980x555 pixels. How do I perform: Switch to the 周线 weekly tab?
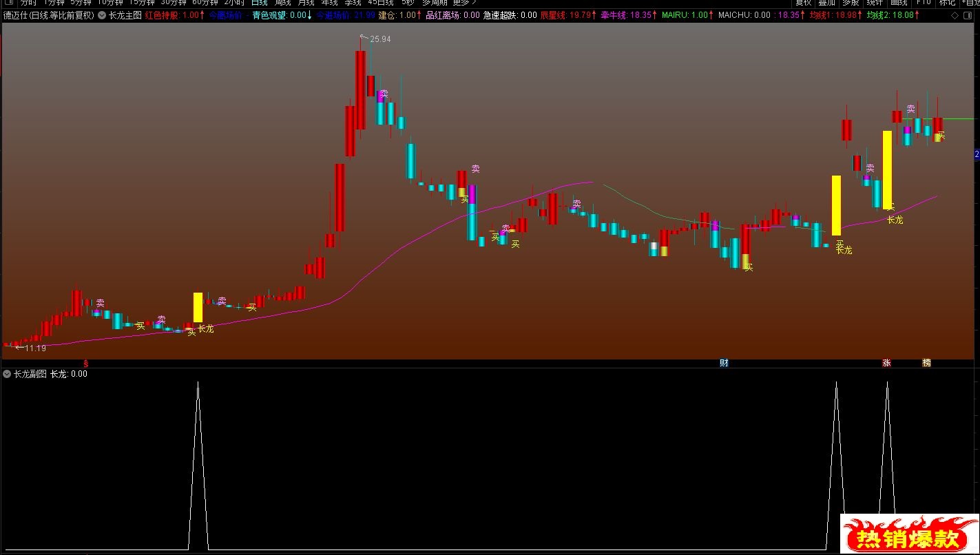point(282,3)
